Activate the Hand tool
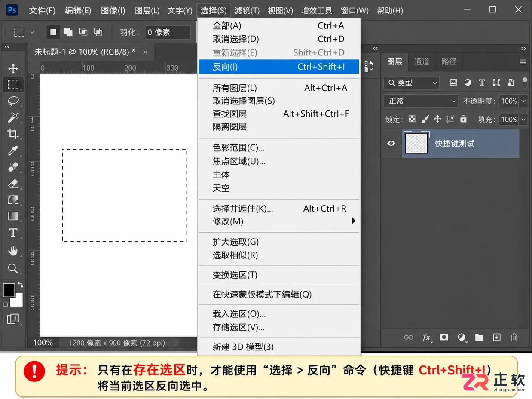Image resolution: width=532 pixels, height=399 pixels. point(13,250)
